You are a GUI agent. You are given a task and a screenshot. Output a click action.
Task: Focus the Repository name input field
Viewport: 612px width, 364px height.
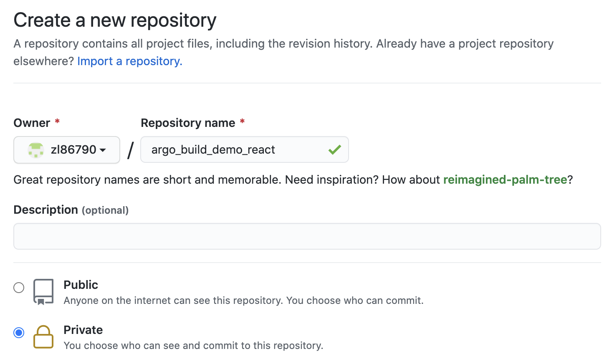pyautogui.click(x=245, y=149)
